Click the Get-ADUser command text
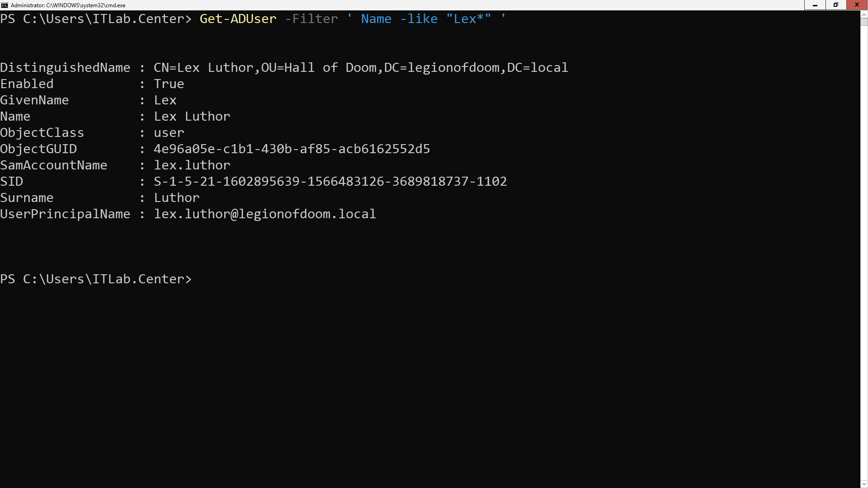 (238, 19)
